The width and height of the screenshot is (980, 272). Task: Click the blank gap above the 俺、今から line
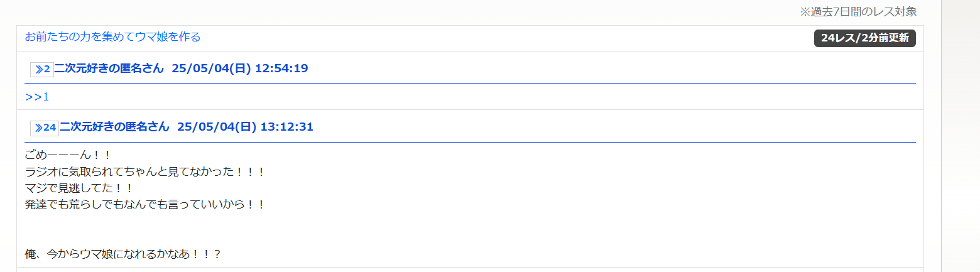tap(251, 229)
